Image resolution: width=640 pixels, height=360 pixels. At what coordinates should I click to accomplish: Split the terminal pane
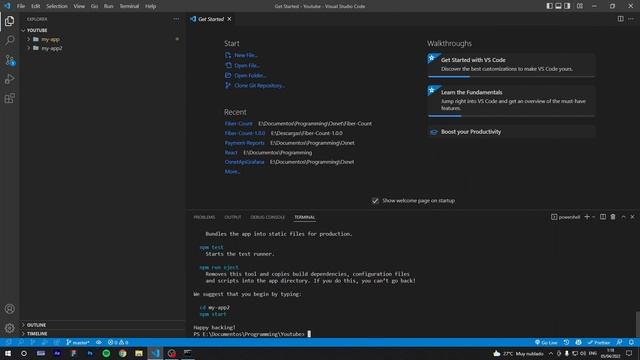(602, 217)
